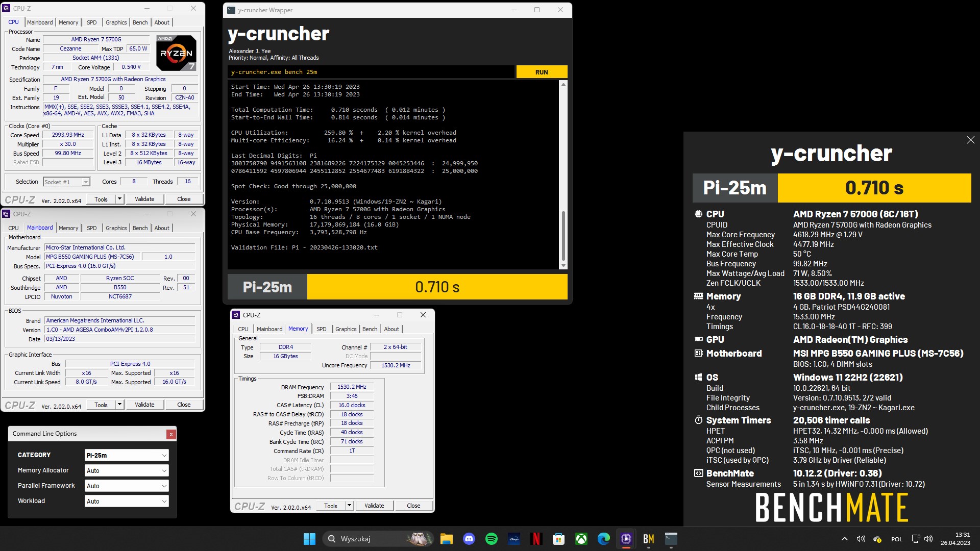Viewport: 980px width, 551px height.
Task: Switch the POL keyboard language indicator
Action: point(897,539)
